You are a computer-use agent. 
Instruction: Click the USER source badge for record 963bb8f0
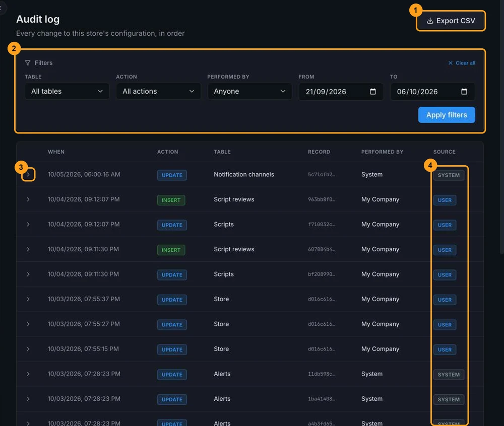445,200
